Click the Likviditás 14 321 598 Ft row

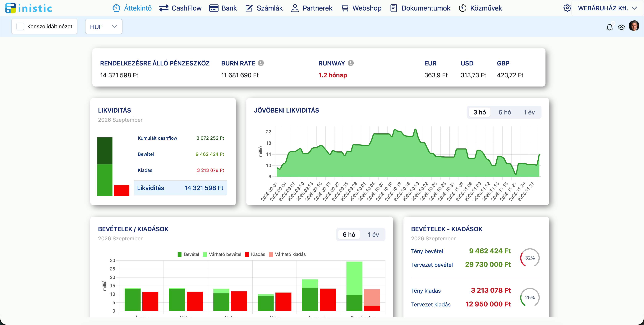pos(180,188)
